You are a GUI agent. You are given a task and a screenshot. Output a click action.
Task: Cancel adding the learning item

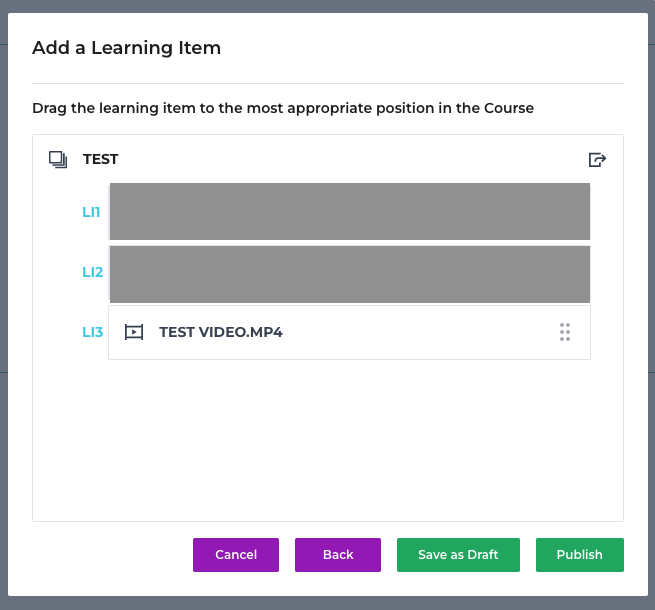pos(236,555)
